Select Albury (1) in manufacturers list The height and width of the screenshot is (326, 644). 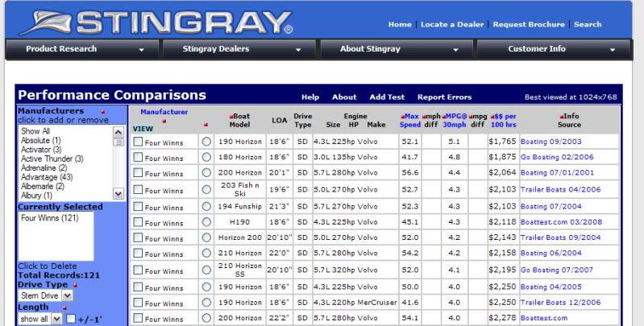(x=36, y=196)
